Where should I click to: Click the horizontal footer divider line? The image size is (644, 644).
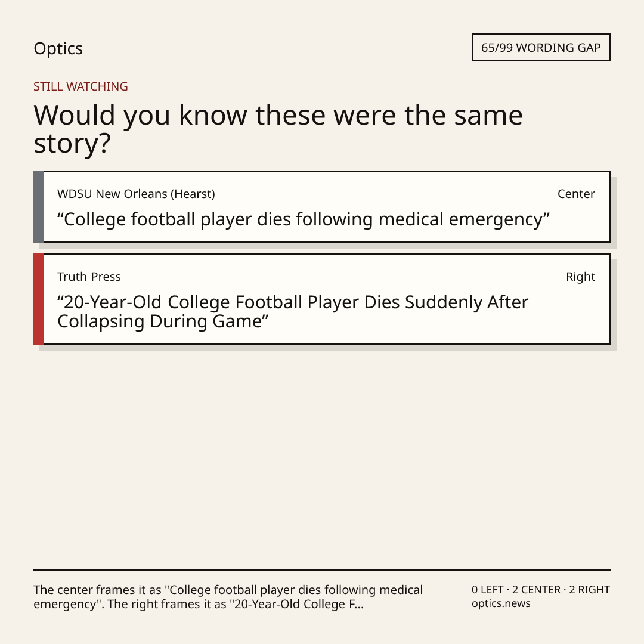322,570
